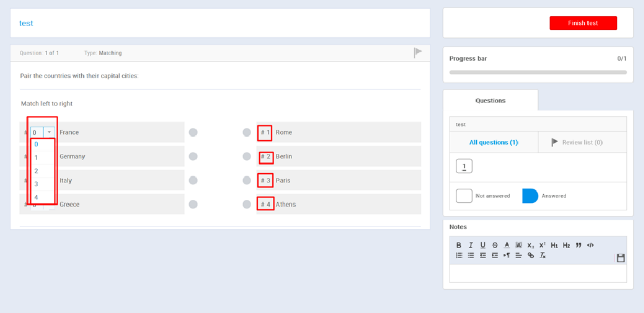Image resolution: width=644 pixels, height=313 pixels.
Task: Toggle bold formatting in Notes editor
Action: click(458, 244)
